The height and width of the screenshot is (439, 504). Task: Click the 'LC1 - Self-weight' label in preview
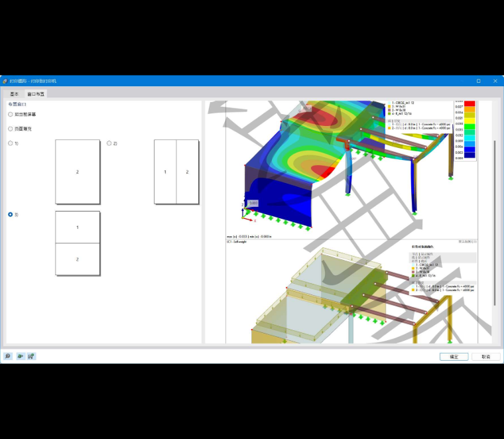(x=237, y=241)
